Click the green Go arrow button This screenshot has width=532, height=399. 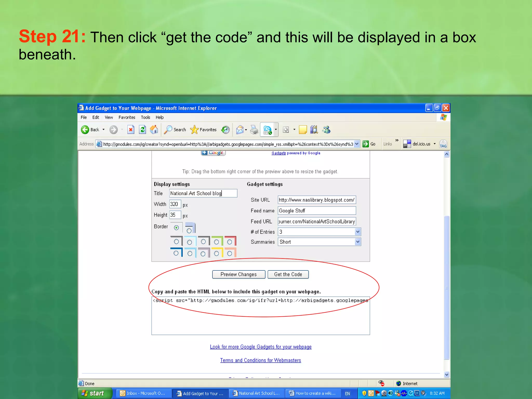pyautogui.click(x=365, y=144)
